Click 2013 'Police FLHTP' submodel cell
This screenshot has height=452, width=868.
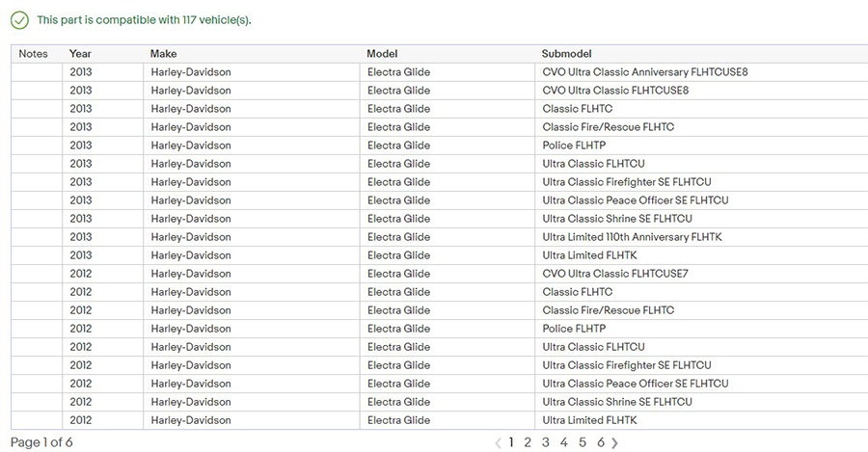point(701,145)
